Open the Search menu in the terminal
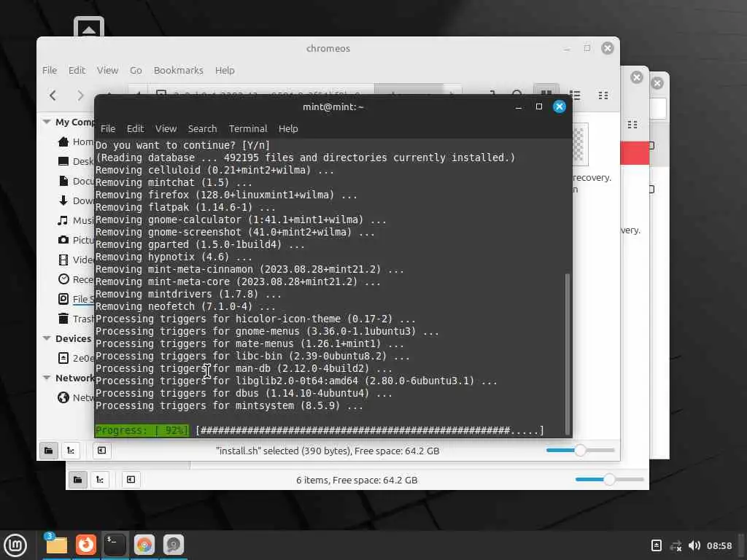This screenshot has width=747, height=560. tap(202, 128)
